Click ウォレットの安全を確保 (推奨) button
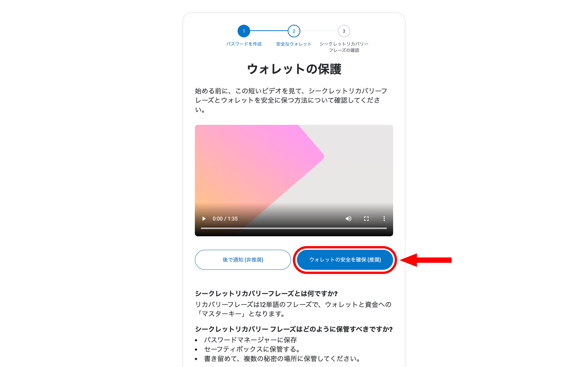This screenshot has width=588, height=367. 345,260
